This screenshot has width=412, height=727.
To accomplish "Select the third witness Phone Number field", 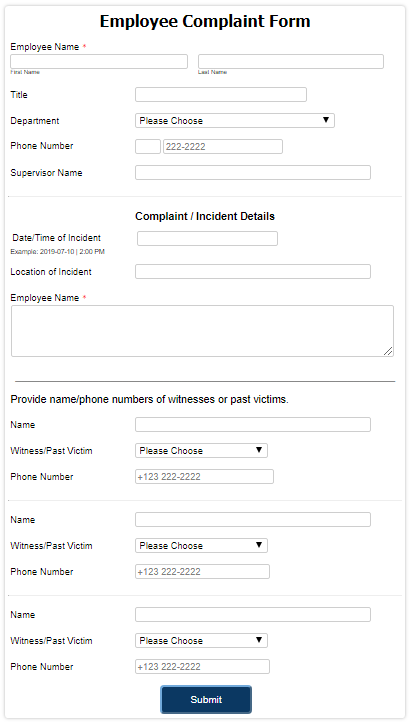I will coord(202,667).
